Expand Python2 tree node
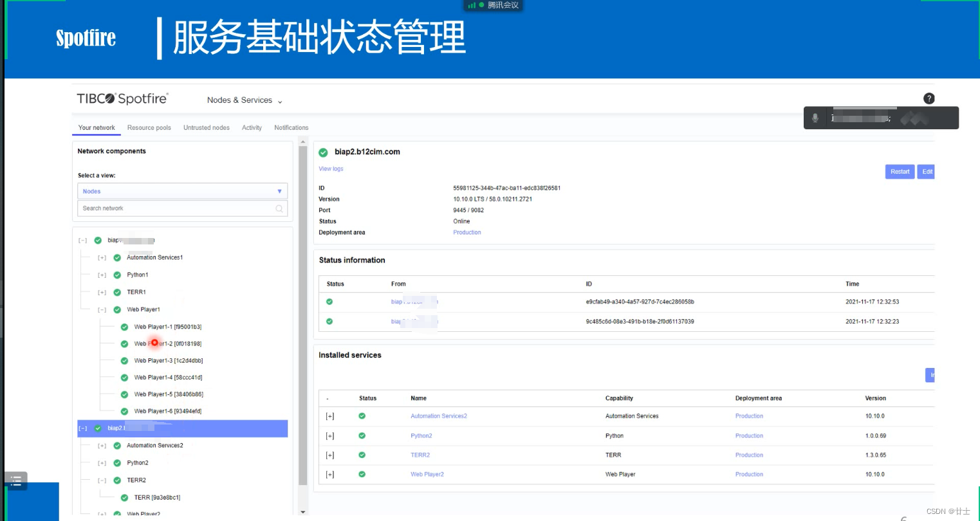The width and height of the screenshot is (980, 521). [x=102, y=463]
